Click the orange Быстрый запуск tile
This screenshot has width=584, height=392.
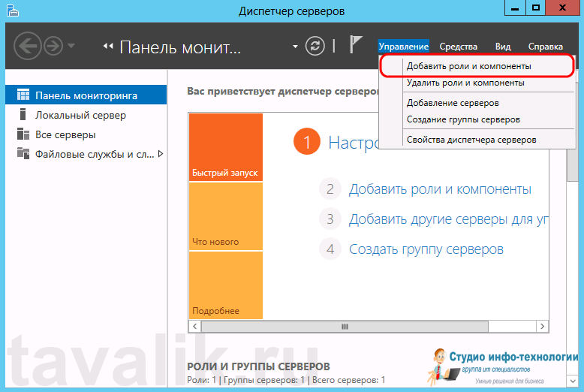[225, 147]
